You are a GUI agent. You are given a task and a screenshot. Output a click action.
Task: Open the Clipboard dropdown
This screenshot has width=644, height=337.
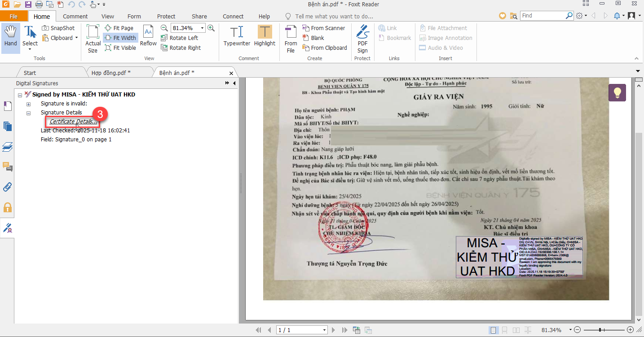[x=77, y=38]
